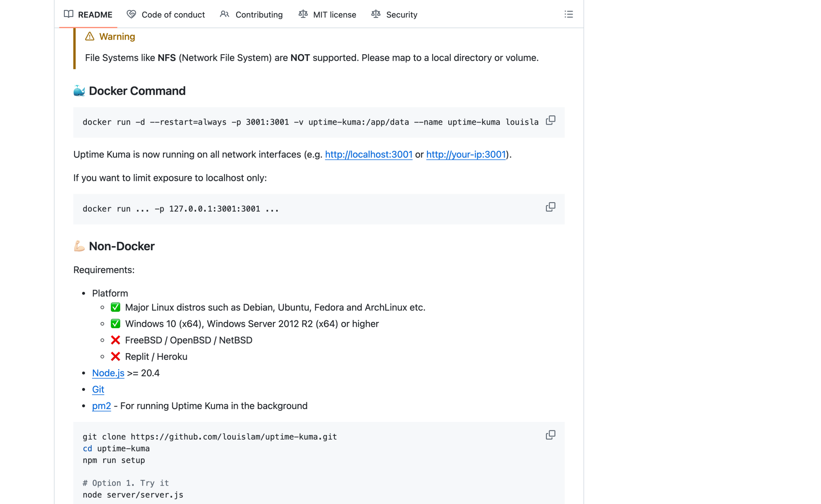Click the '>= 20.4' version text
Screen dimensions: 821x504
click(143, 373)
